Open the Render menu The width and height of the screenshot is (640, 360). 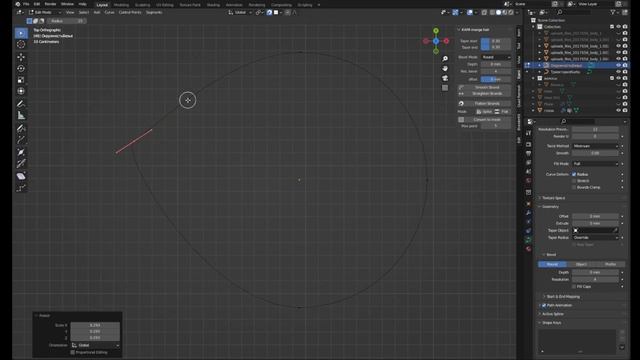pos(50,4)
